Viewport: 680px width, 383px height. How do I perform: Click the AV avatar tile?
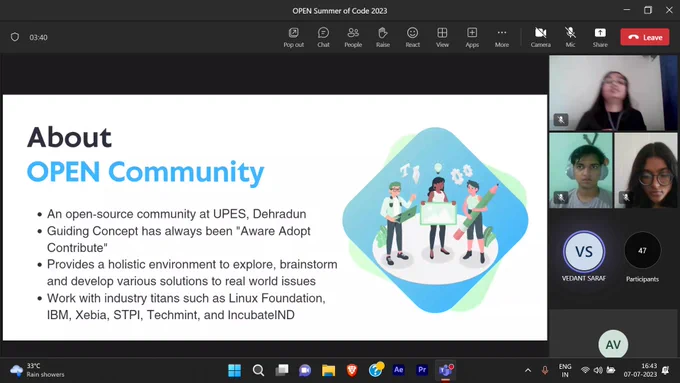[613, 344]
